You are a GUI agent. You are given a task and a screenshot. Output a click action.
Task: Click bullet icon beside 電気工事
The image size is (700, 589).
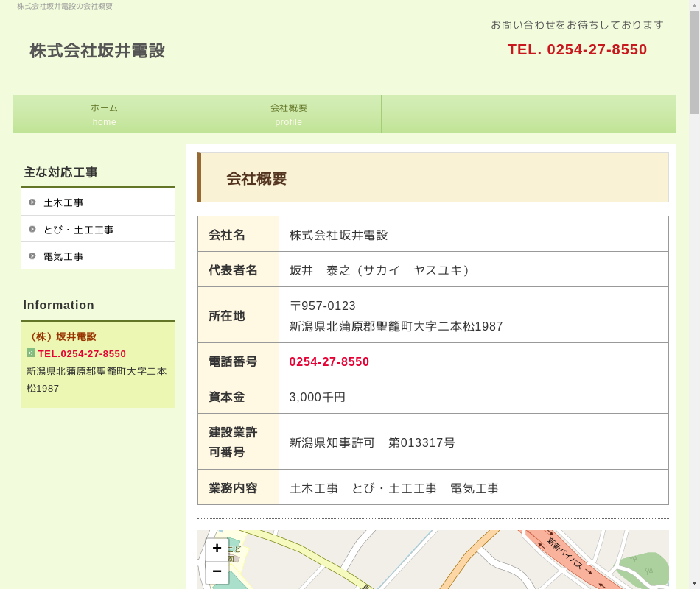(32, 256)
